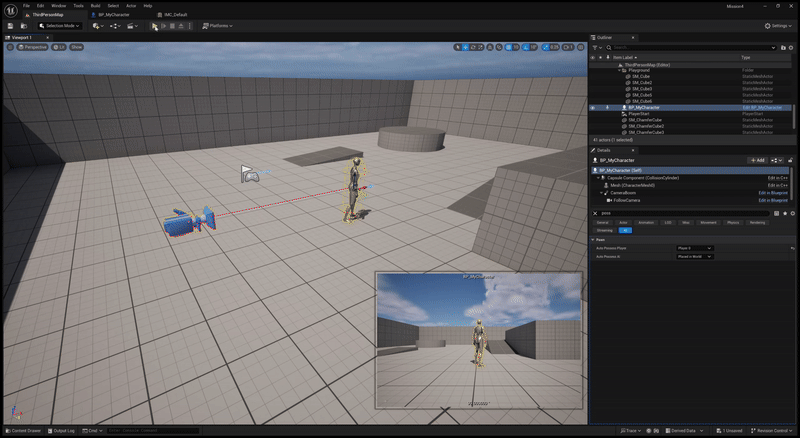Open the Details property matrix grid icon
Screen dimensions: 800x438
coord(777,213)
